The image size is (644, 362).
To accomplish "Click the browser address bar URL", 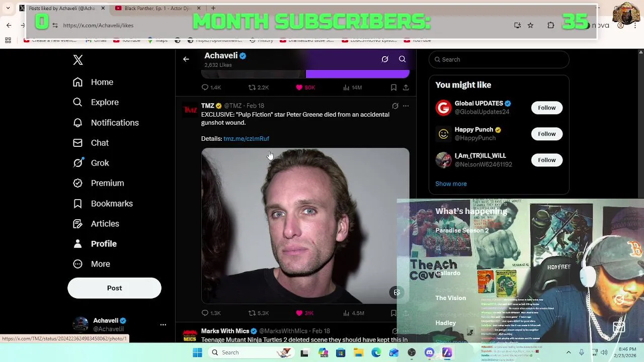I will point(98,25).
